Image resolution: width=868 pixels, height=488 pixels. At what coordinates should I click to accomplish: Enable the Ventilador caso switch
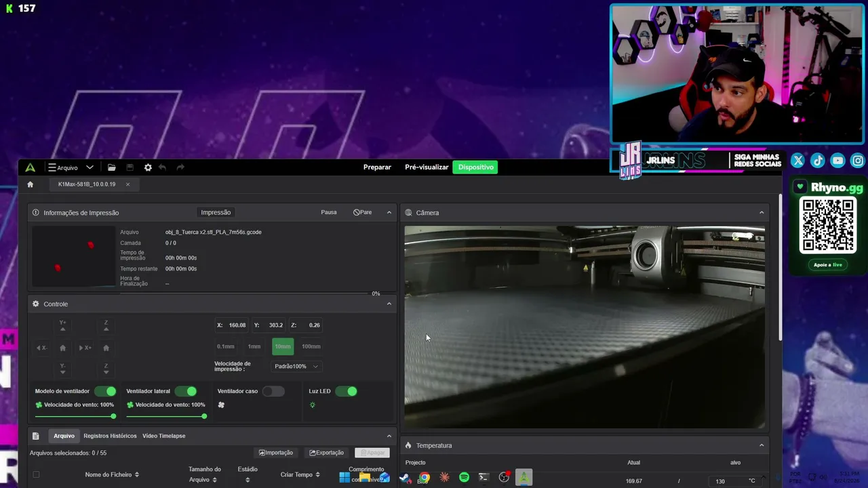pos(273,391)
